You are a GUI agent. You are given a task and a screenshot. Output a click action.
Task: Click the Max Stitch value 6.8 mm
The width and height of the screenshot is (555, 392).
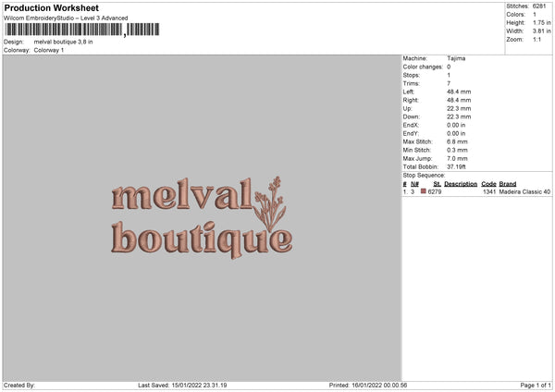[457, 141]
